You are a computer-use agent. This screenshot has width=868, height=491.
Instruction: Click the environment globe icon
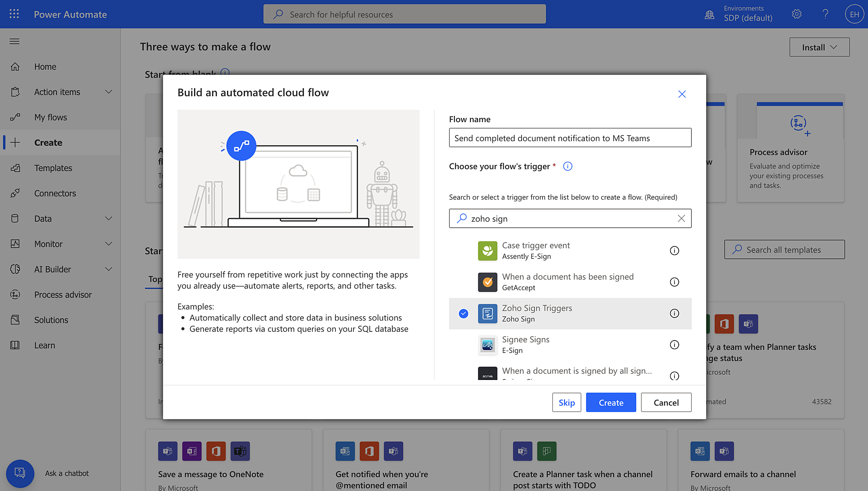(710, 14)
